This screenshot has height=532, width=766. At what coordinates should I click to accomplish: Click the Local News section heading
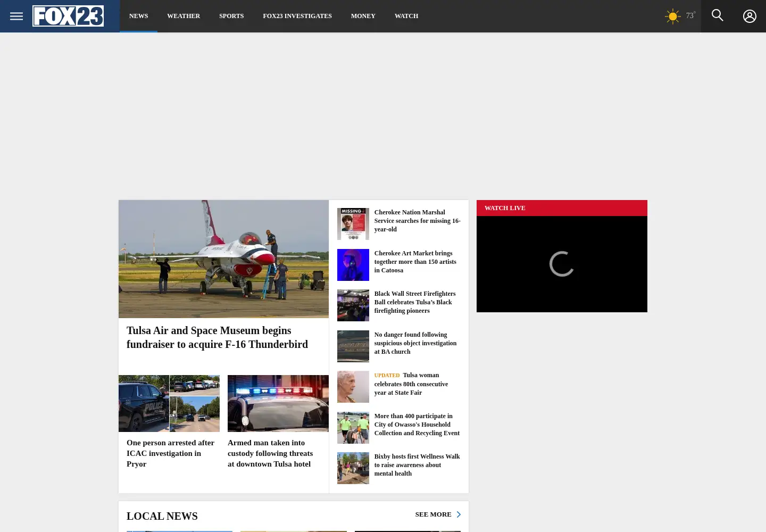click(x=162, y=516)
